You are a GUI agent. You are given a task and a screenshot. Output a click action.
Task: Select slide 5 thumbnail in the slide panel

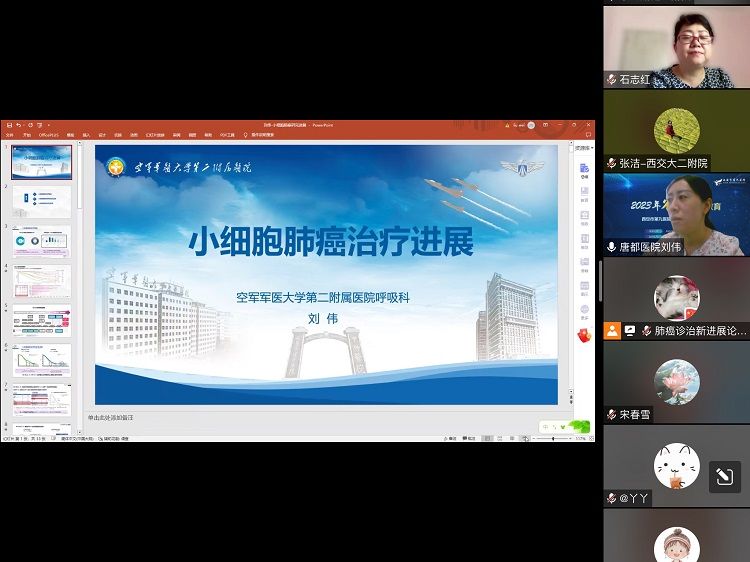42,320
